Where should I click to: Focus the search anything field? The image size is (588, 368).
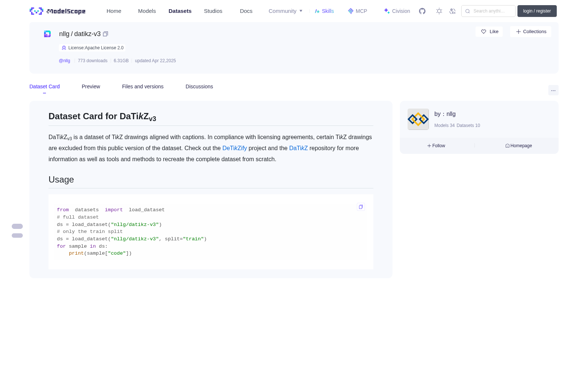point(488,11)
